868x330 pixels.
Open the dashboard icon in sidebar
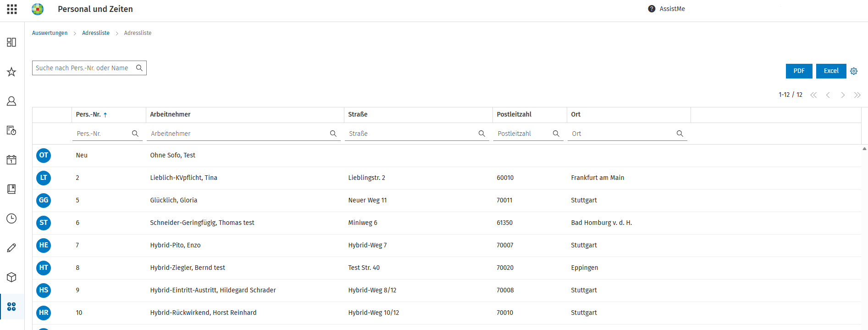tap(11, 42)
